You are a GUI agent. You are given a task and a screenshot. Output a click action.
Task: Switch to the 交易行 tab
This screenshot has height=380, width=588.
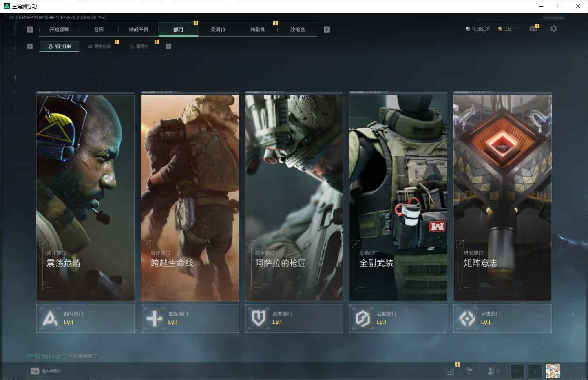[x=218, y=29]
